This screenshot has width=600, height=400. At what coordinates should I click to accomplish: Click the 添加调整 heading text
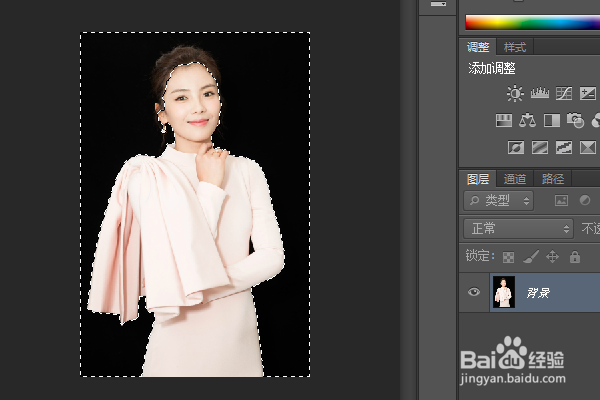492,69
